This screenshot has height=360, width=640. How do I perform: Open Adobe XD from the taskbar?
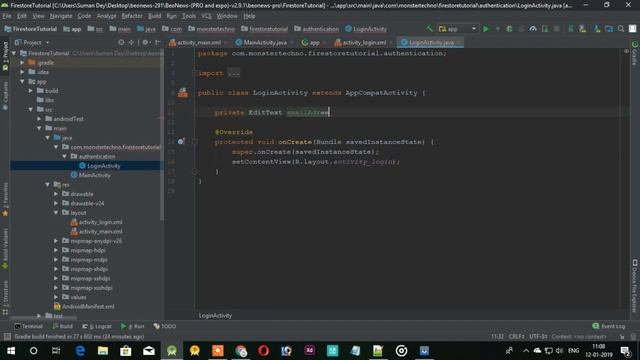pyautogui.click(x=309, y=351)
